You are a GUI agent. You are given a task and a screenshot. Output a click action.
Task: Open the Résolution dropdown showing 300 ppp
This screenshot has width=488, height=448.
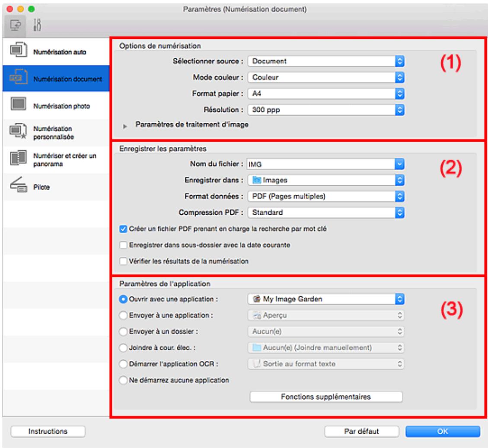326,109
